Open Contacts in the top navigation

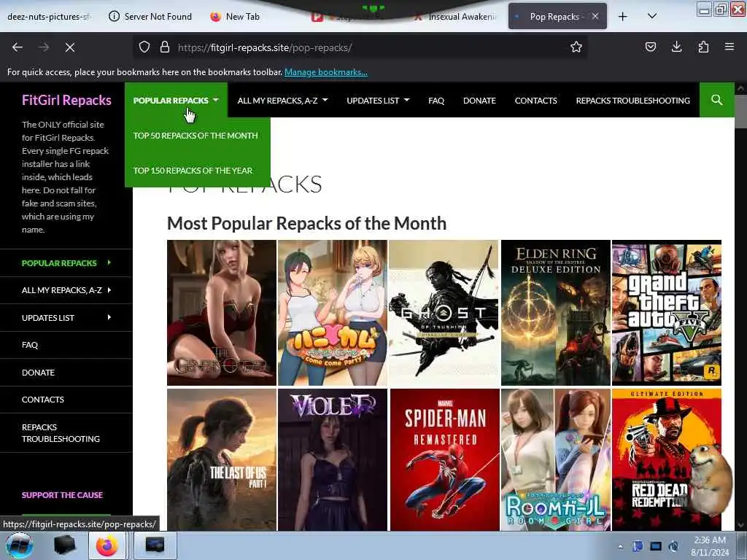coord(535,100)
